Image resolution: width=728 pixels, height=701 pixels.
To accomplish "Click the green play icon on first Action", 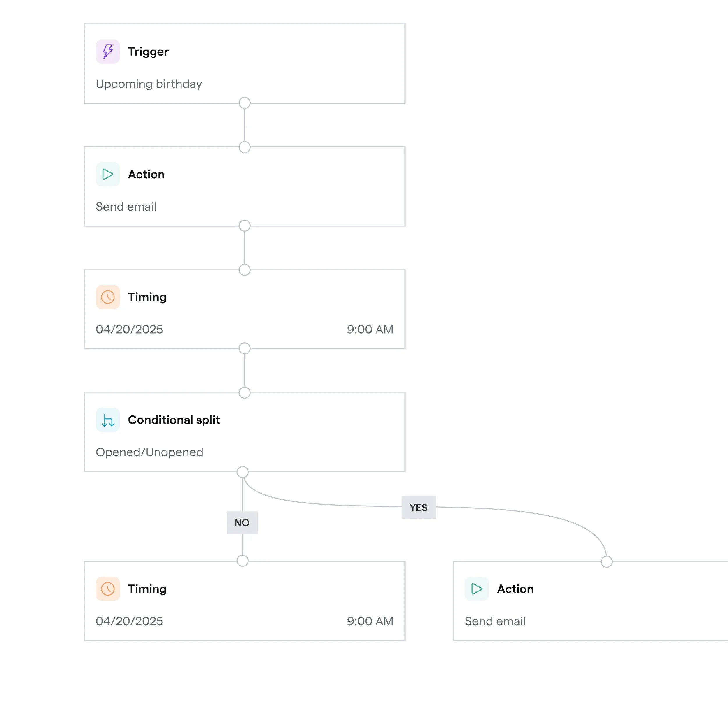I will click(x=108, y=174).
